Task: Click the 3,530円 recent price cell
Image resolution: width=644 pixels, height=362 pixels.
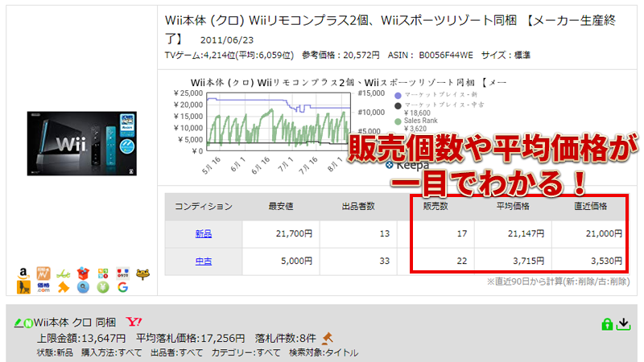Action: (591, 261)
